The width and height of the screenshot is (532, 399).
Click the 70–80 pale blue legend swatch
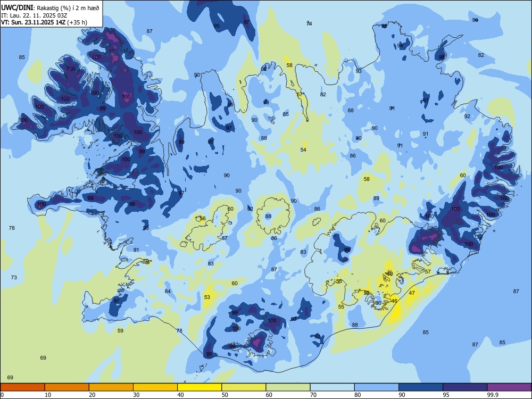click(x=332, y=387)
